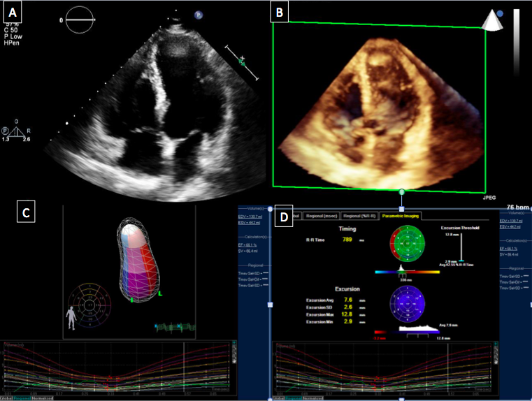
Task: Click the EDV link in the left volumes panel
Action: 250,217
